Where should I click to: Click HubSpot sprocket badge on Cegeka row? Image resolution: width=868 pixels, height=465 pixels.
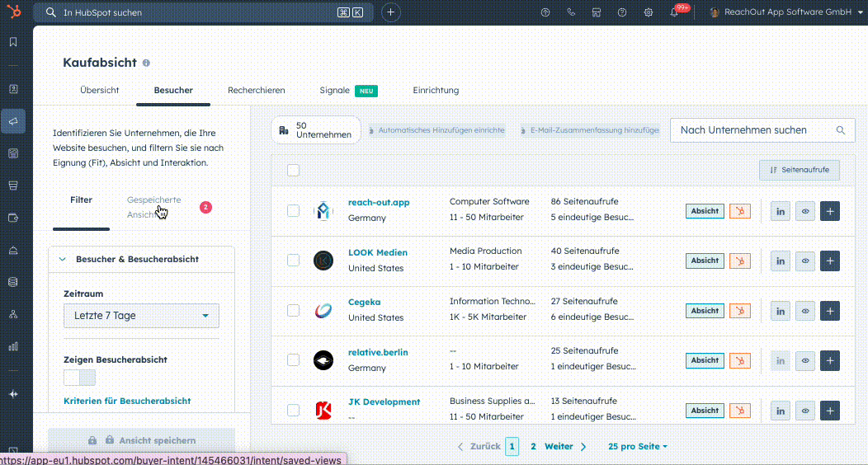pyautogui.click(x=740, y=311)
